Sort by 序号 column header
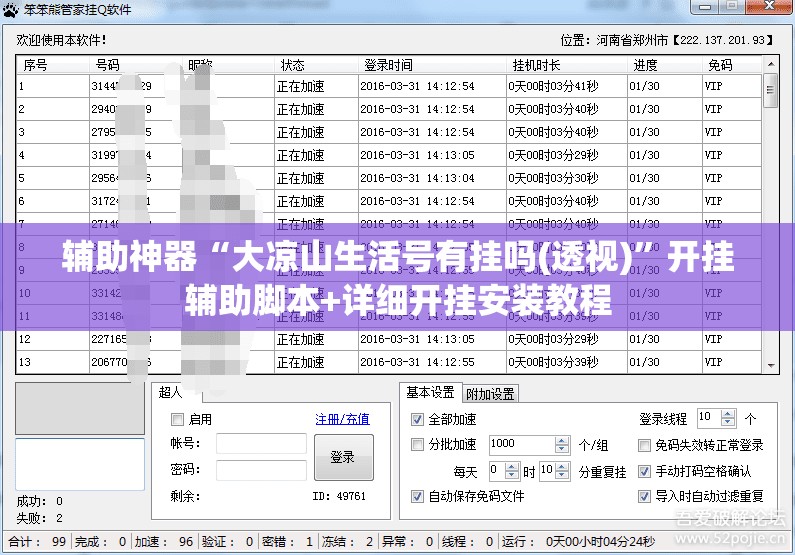 [x=53, y=65]
